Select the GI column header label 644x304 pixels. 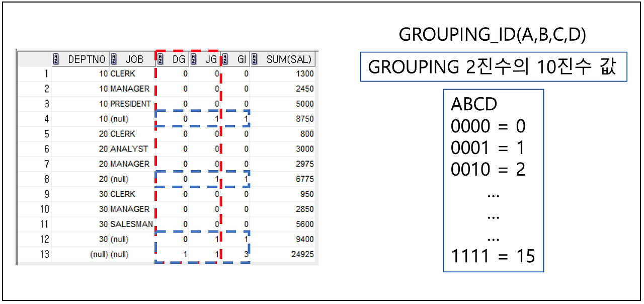pos(242,59)
